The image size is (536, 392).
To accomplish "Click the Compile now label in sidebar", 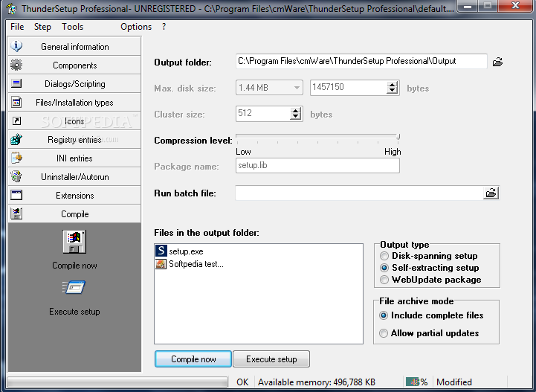I will tap(74, 266).
